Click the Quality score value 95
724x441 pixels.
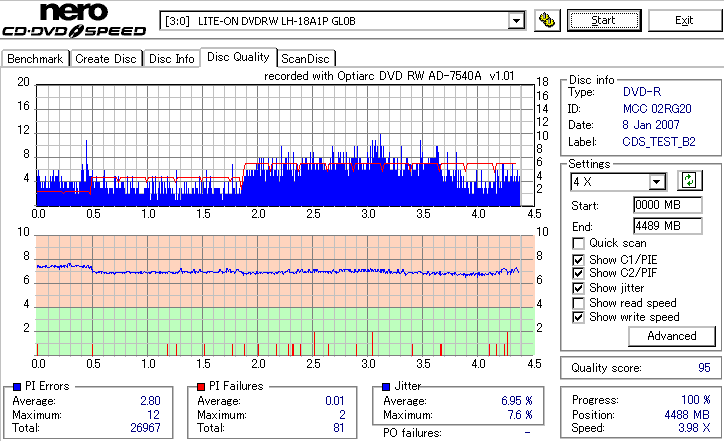click(x=704, y=368)
